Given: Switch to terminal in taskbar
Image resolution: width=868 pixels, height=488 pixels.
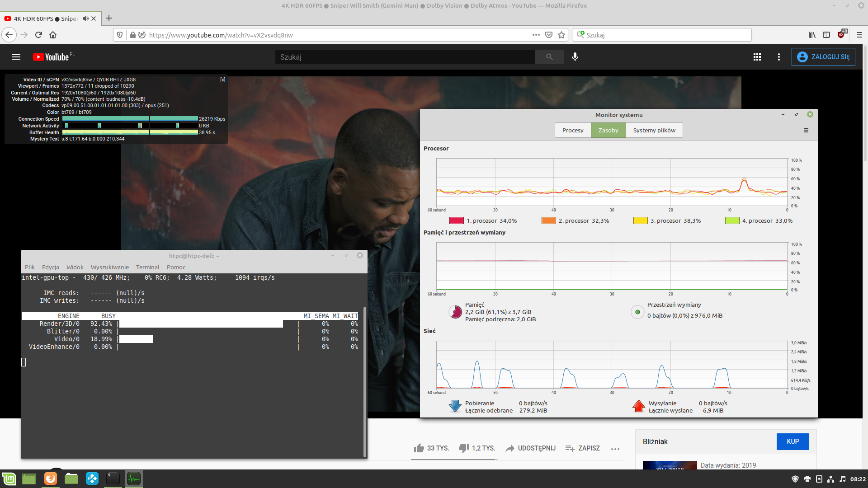Looking at the screenshot, I should (x=113, y=479).
